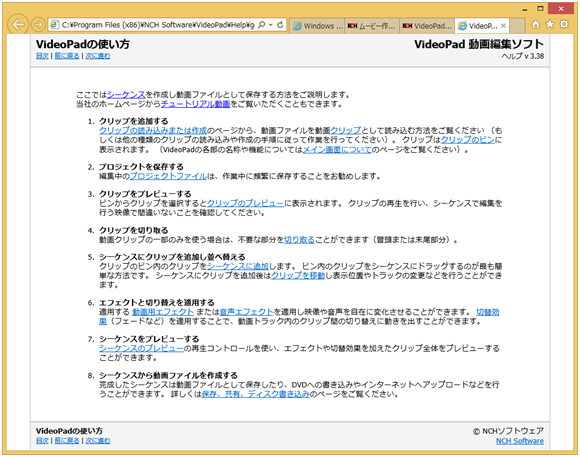Minimize the browser window
580x457 pixels.
click(525, 9)
